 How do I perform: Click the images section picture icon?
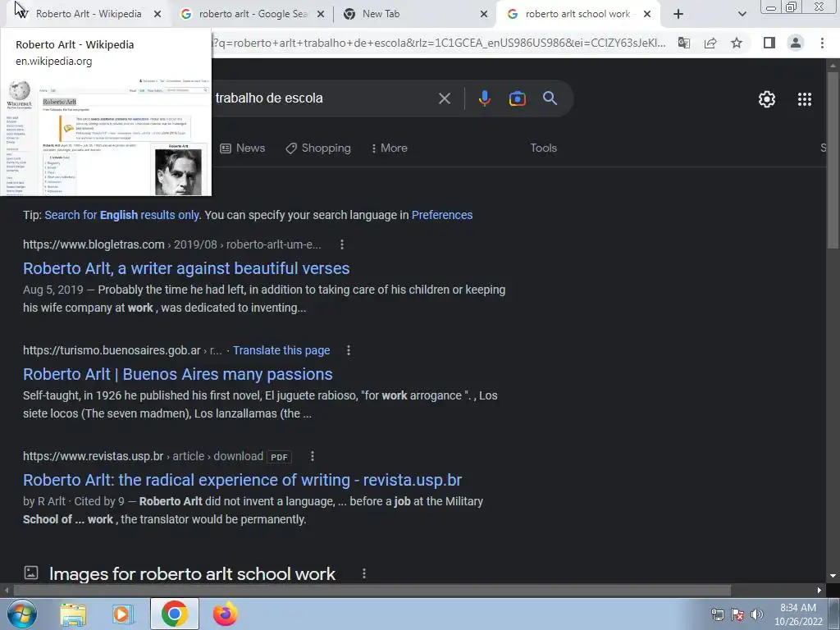coord(31,573)
